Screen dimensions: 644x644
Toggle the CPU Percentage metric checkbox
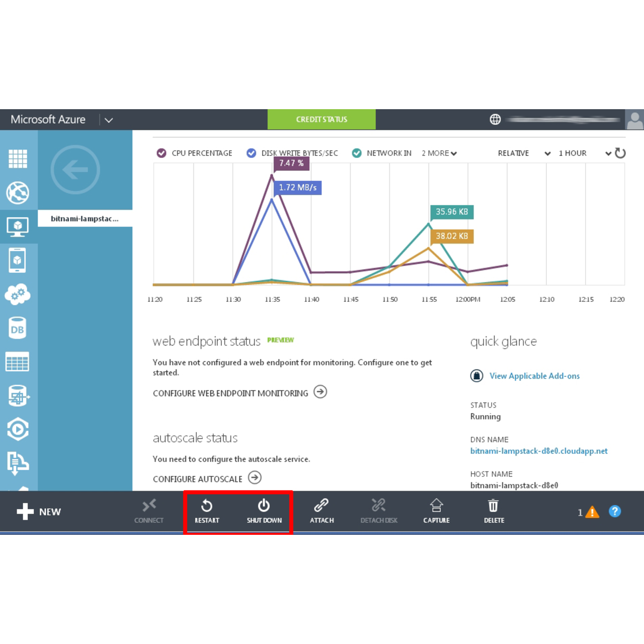point(162,153)
